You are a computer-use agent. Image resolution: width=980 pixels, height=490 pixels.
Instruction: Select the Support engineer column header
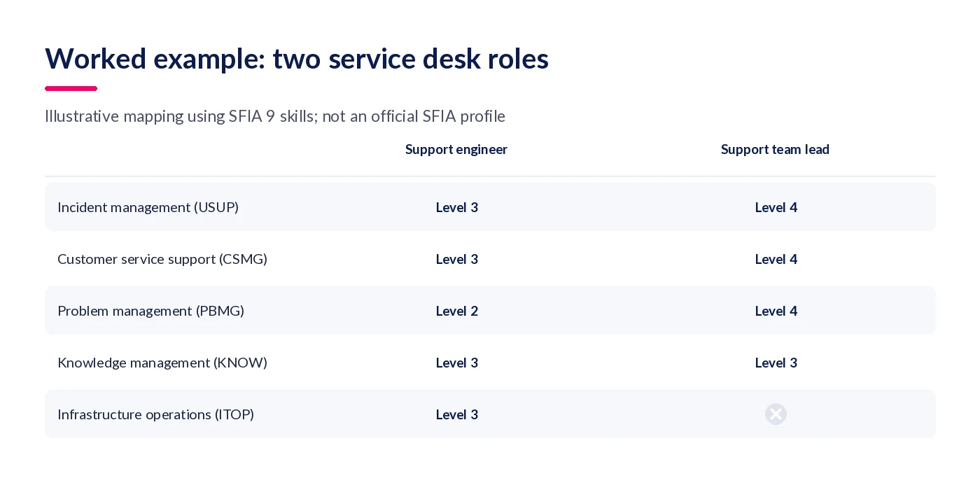[456, 149]
